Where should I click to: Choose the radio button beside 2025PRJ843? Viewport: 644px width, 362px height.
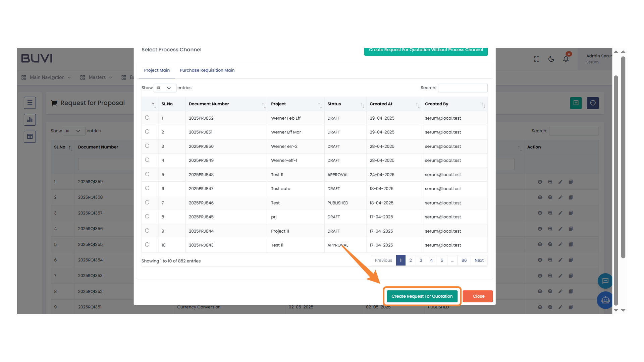pyautogui.click(x=147, y=244)
